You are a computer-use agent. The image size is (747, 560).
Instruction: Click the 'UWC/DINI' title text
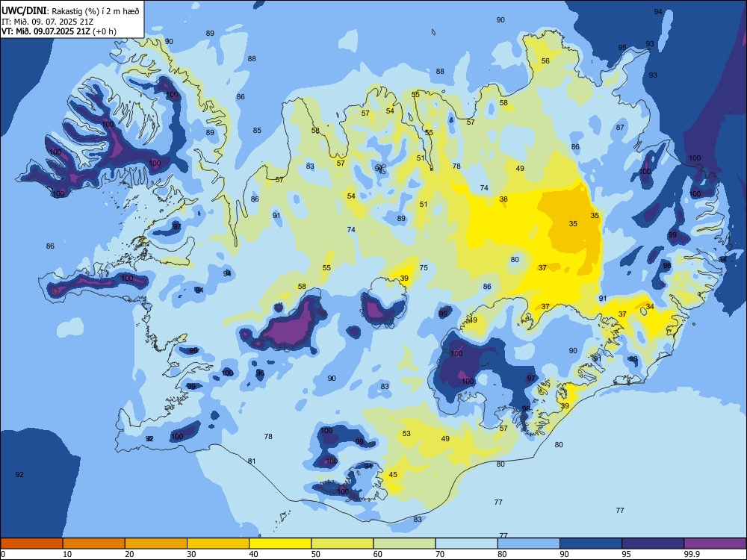25,10
